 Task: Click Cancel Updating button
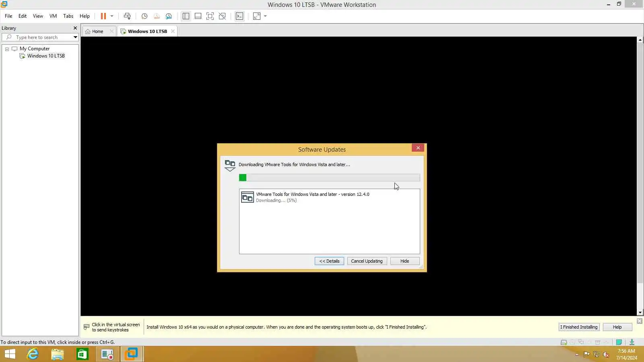[367, 261]
